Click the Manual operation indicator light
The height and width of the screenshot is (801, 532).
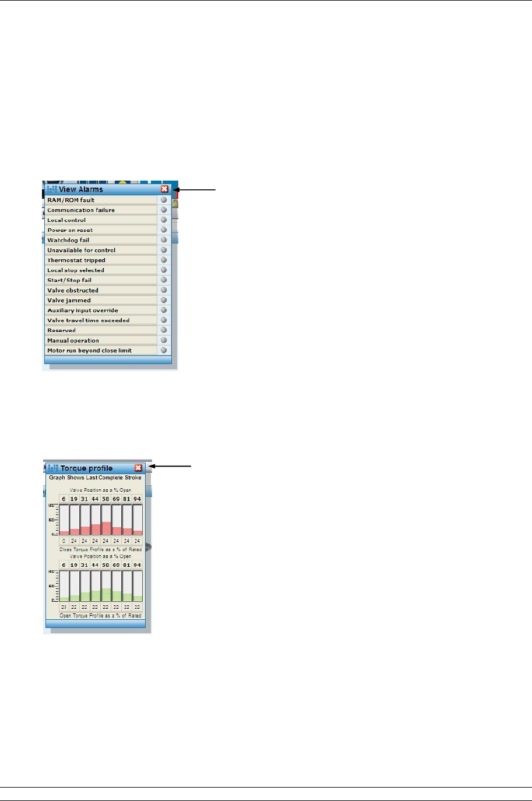coord(164,340)
